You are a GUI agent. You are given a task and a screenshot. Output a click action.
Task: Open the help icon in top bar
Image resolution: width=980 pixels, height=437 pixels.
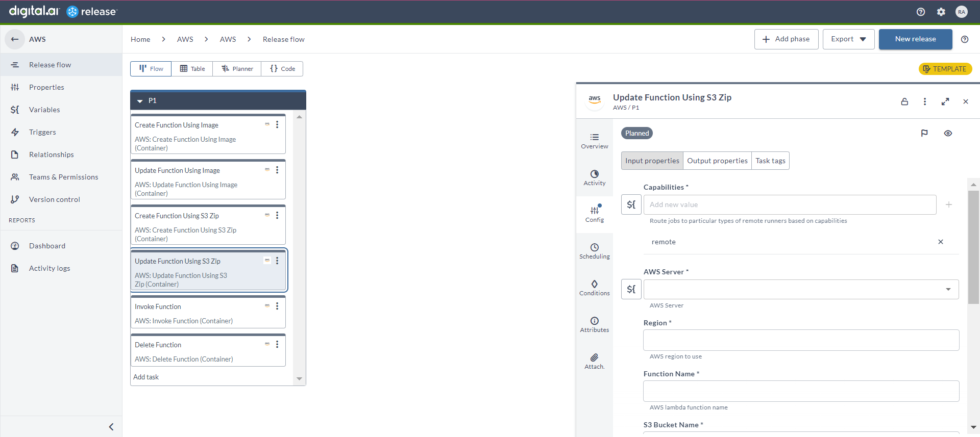[x=921, y=12]
